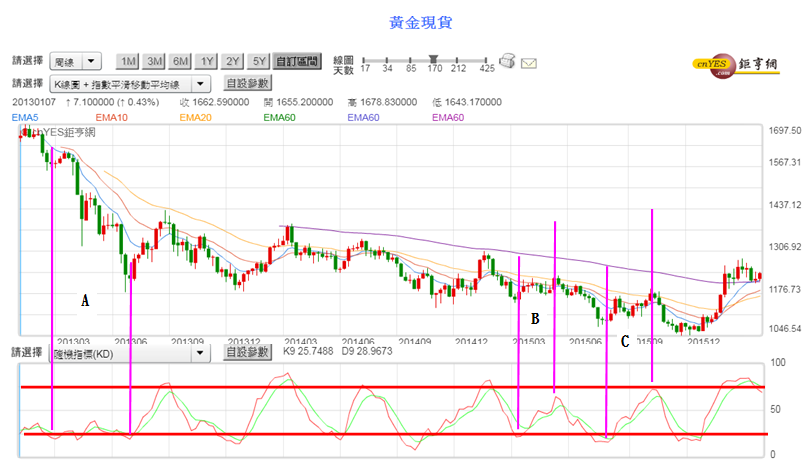Click the 黃金現貨 chart title
The width and height of the screenshot is (811, 466).
420,22
